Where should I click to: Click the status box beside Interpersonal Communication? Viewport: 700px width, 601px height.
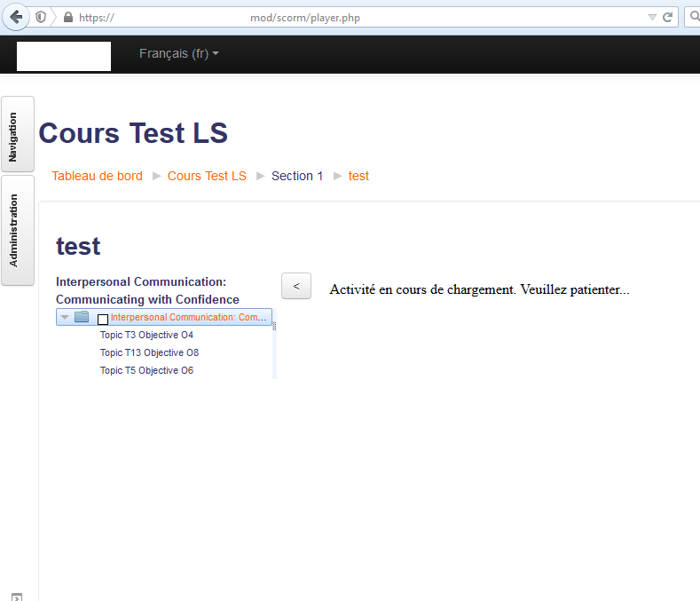click(x=103, y=320)
